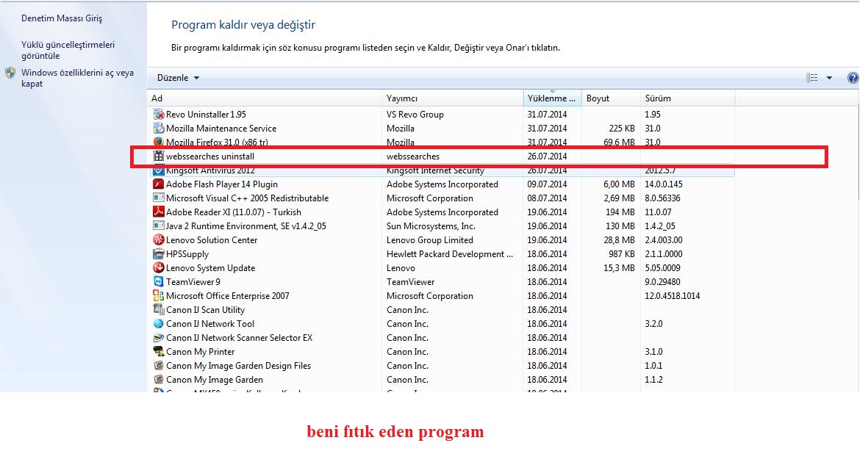Select Canon IJ Scan Utility entry name
868x465 pixels.
coord(205,309)
